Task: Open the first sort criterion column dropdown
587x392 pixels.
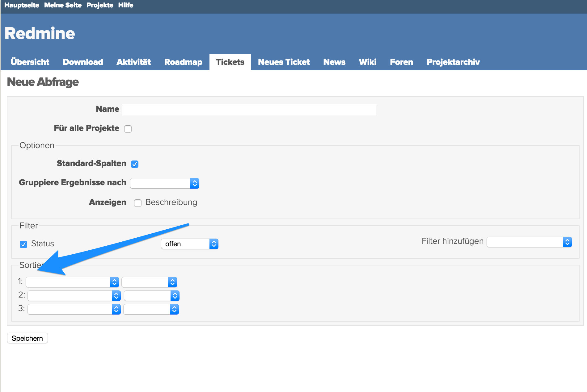Action: point(72,282)
